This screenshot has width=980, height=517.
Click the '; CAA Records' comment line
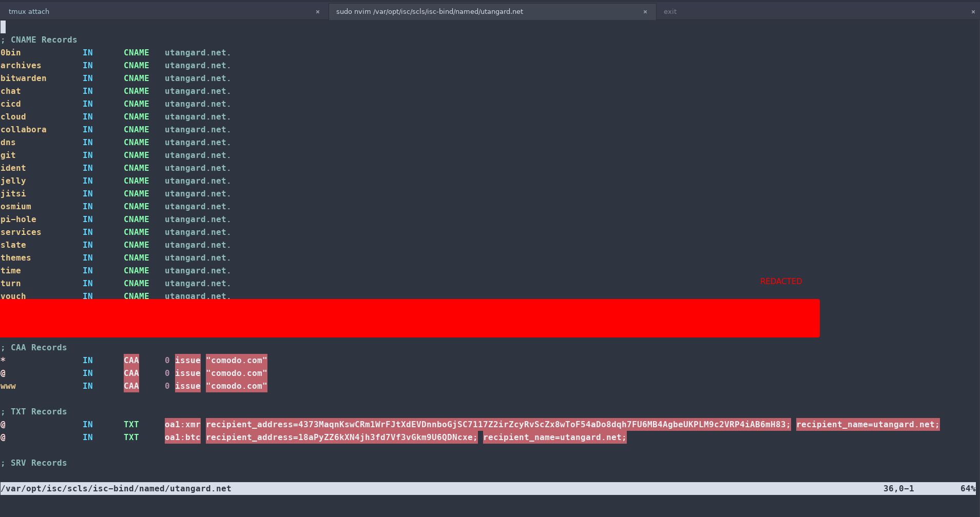click(34, 348)
